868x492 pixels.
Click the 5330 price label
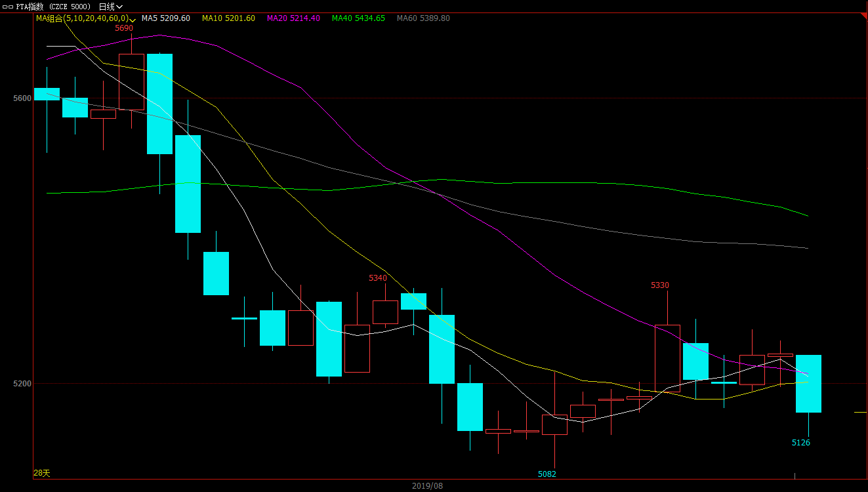click(x=660, y=285)
